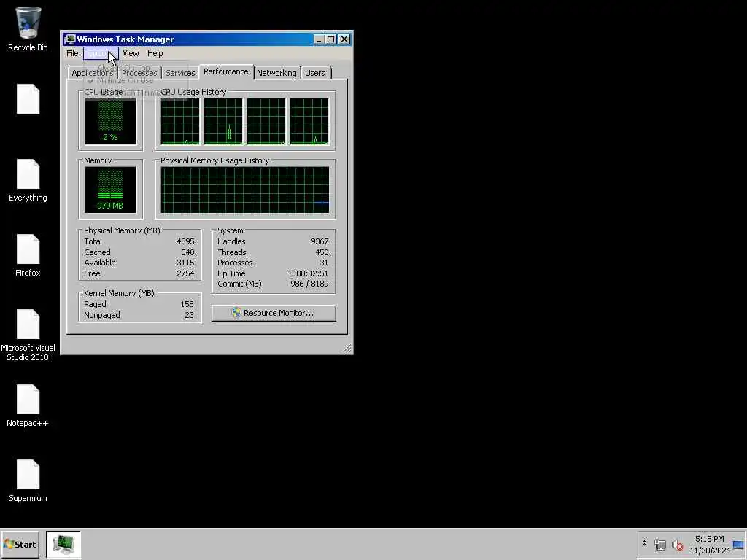The image size is (747, 560).
Task: Click the Task Manager resize grip
Action: [x=347, y=349]
